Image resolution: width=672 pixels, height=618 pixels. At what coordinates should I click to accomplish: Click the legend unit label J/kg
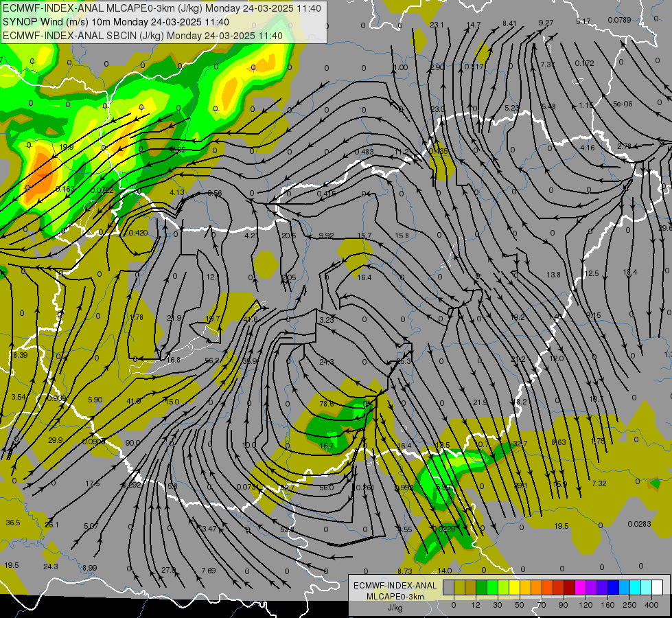pos(395,608)
